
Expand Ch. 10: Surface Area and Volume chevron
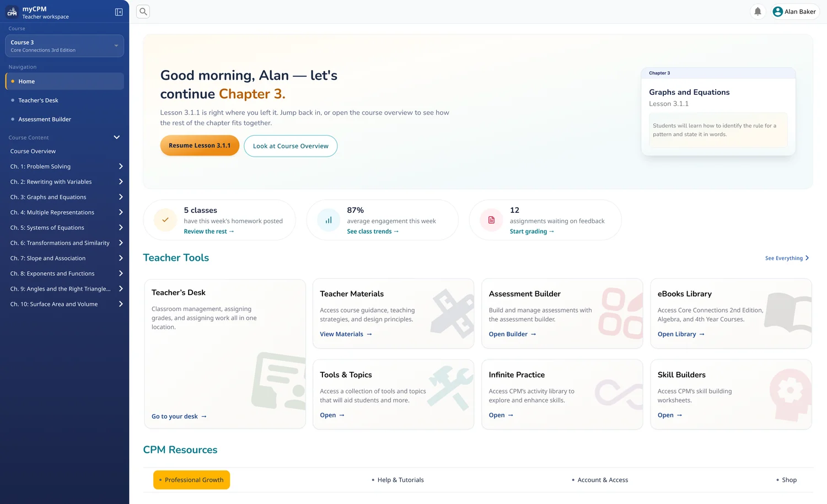click(121, 304)
